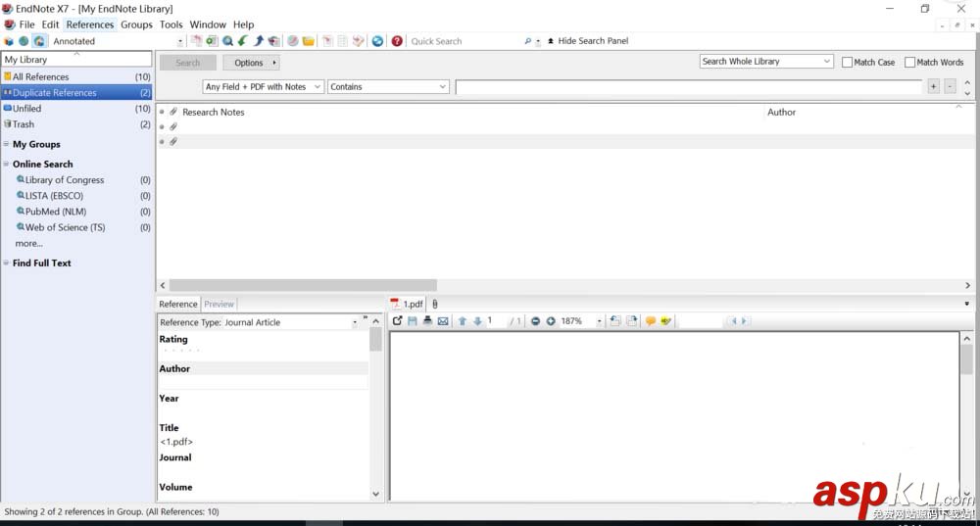Image resolution: width=980 pixels, height=526 pixels.
Task: Open the References menu
Action: coord(90,24)
